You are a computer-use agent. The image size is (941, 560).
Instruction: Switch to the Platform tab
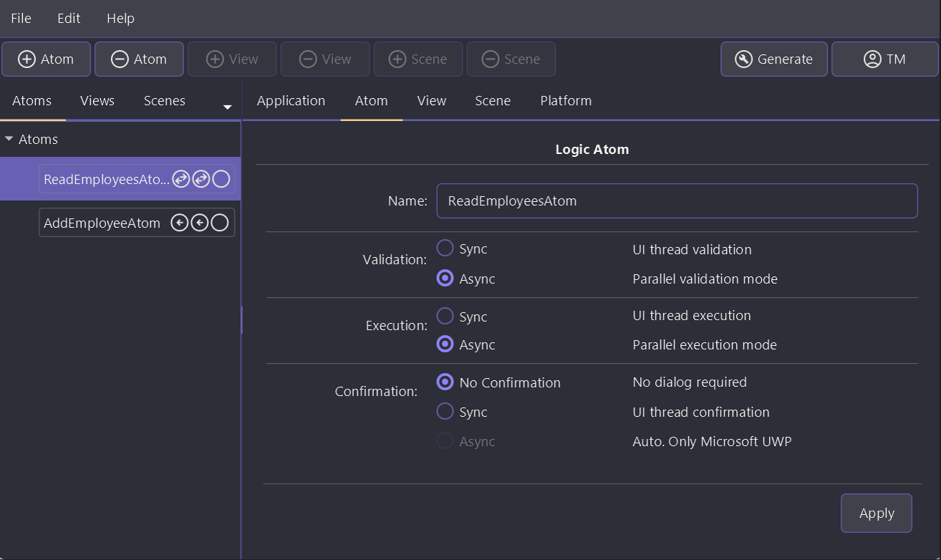(x=566, y=101)
